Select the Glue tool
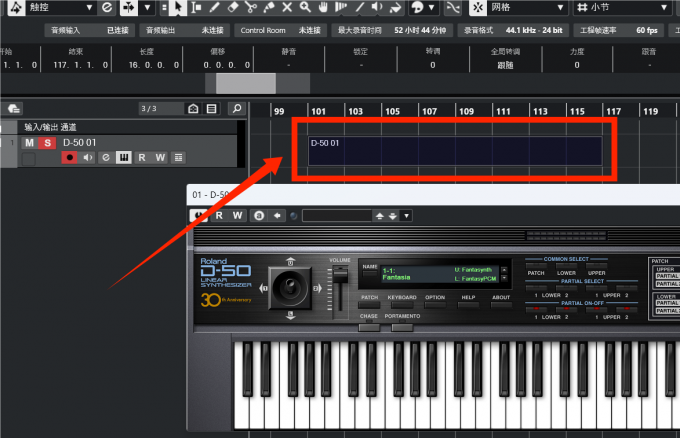The image size is (680, 438). 269,7
